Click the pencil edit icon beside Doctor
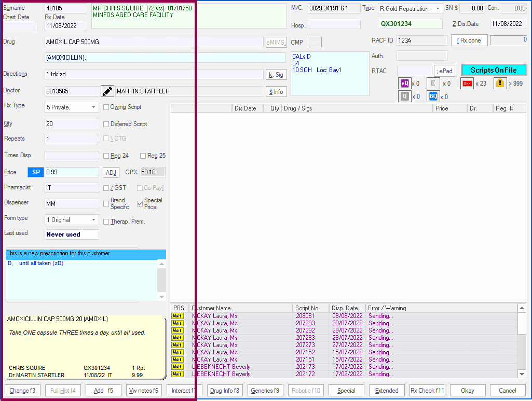The image size is (532, 401). coord(107,91)
